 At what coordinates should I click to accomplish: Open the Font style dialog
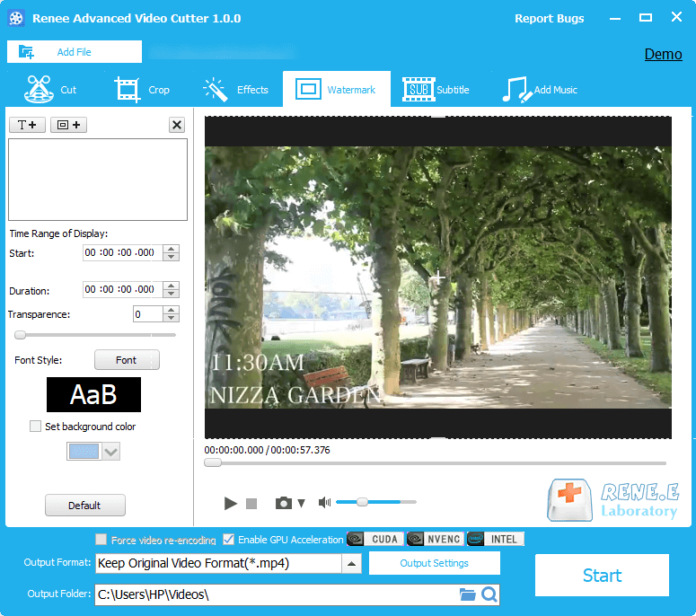click(x=127, y=360)
